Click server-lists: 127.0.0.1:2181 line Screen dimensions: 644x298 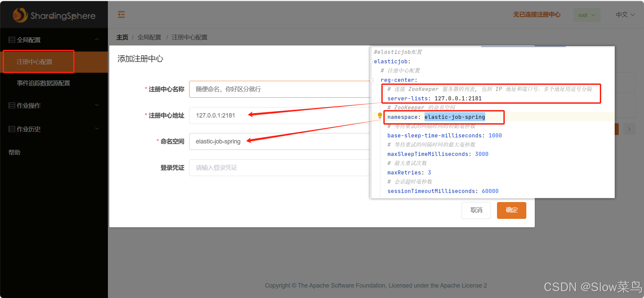(434, 98)
